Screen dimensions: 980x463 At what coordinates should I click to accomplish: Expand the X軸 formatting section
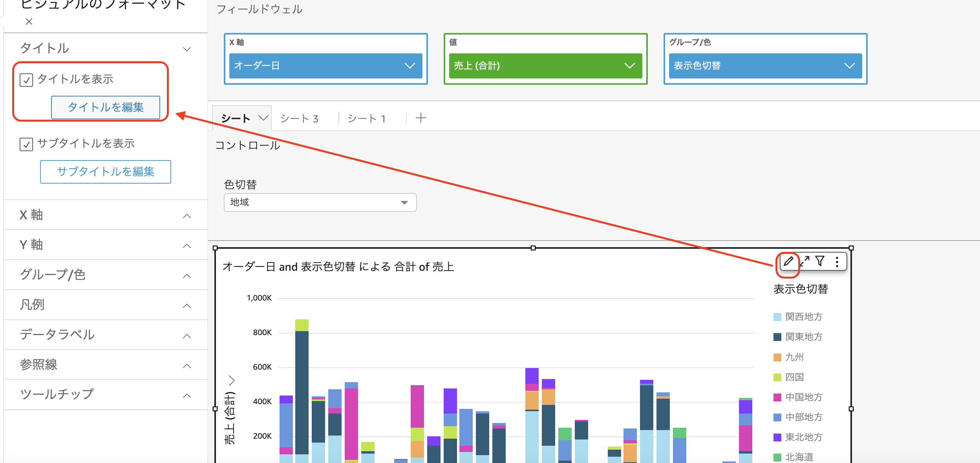click(187, 215)
